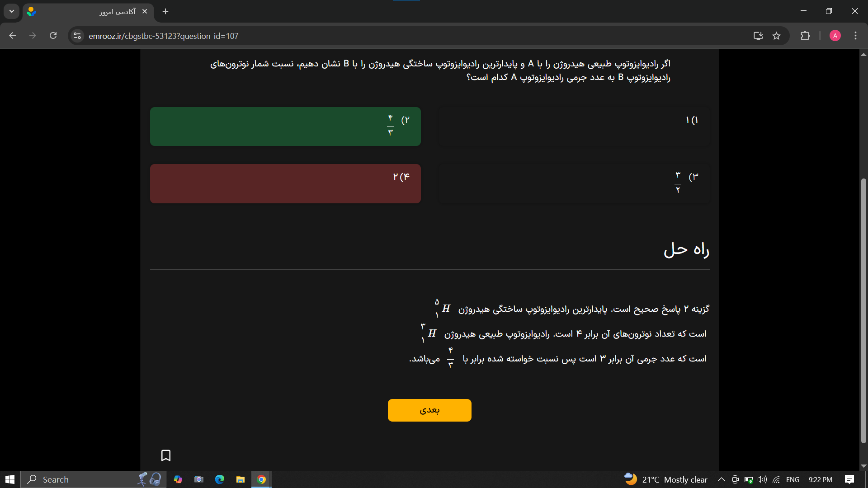Open a new browser tab
This screenshot has height=488, width=868.
165,11
